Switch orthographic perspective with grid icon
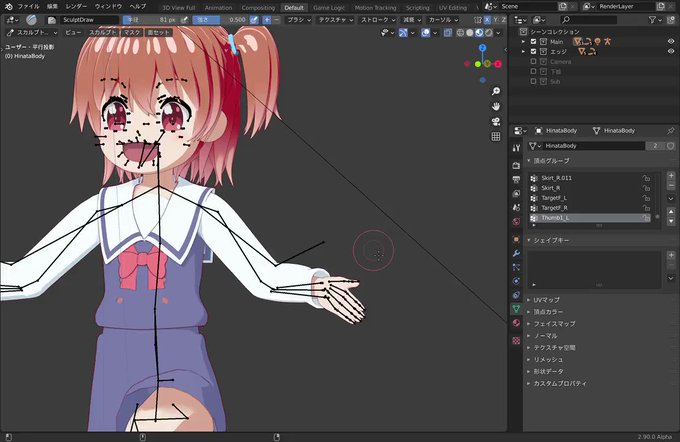 pos(496,137)
